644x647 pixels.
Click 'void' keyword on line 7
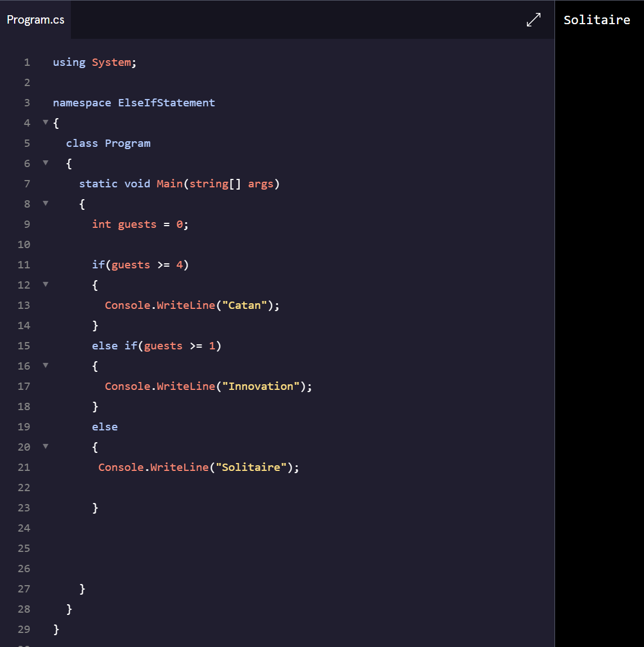tap(137, 183)
